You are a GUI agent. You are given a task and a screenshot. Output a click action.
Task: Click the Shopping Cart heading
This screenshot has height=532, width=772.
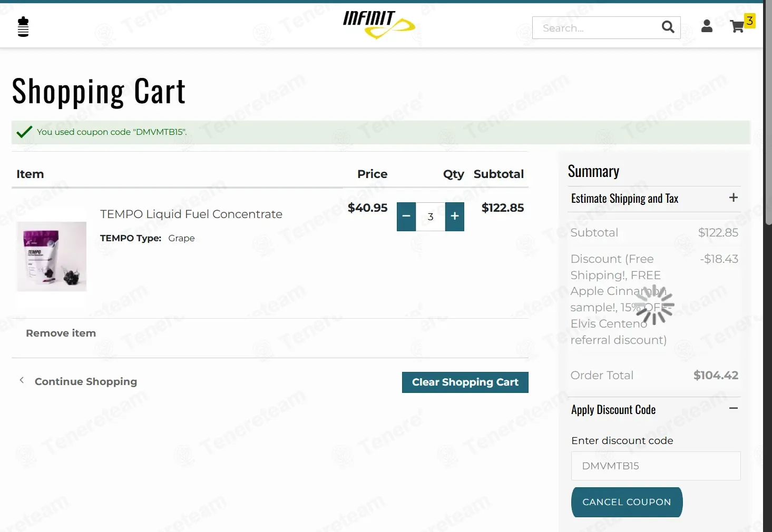point(99,92)
